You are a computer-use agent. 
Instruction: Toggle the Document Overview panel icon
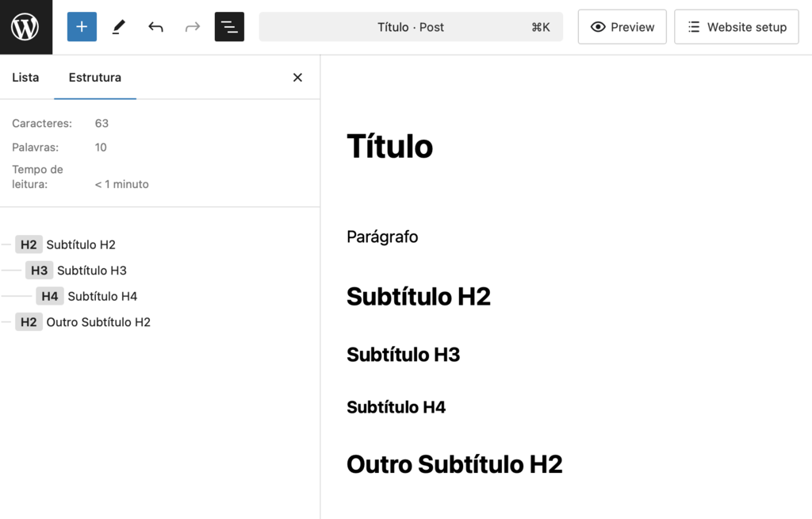point(229,26)
